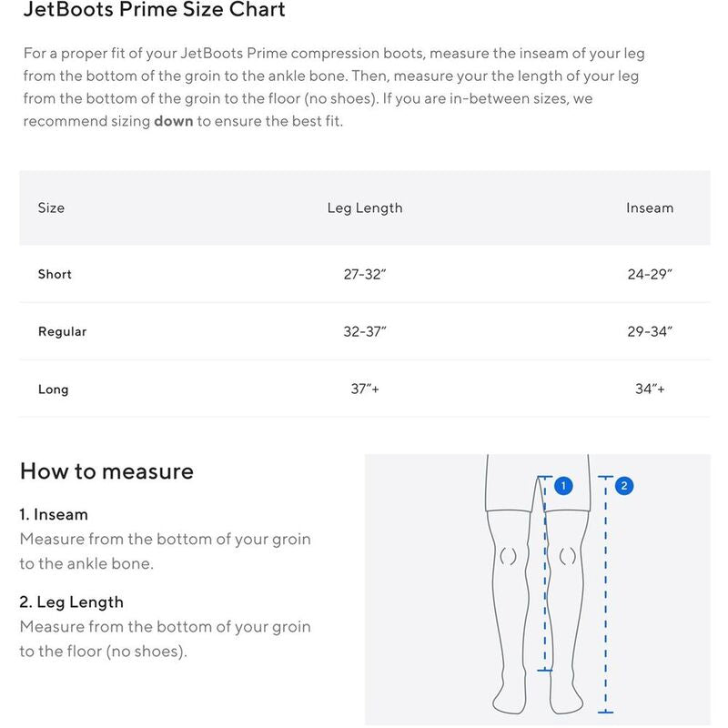Screen dimensions: 728x728
Task: Click the blue number 2 leg length marker
Action: click(x=623, y=486)
